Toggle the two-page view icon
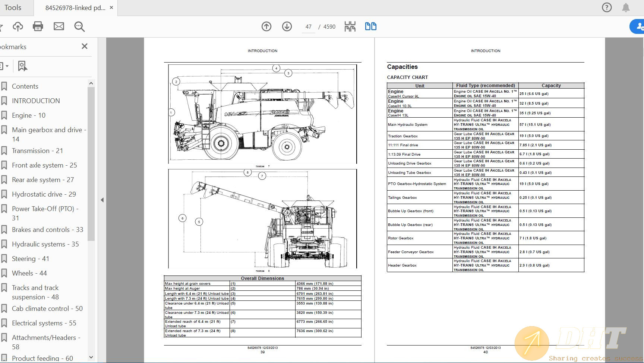This screenshot has height=363, width=644. (x=370, y=26)
